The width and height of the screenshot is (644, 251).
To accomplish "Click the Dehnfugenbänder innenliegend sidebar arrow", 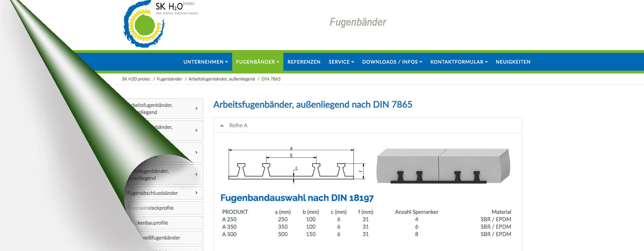I will [196, 174].
